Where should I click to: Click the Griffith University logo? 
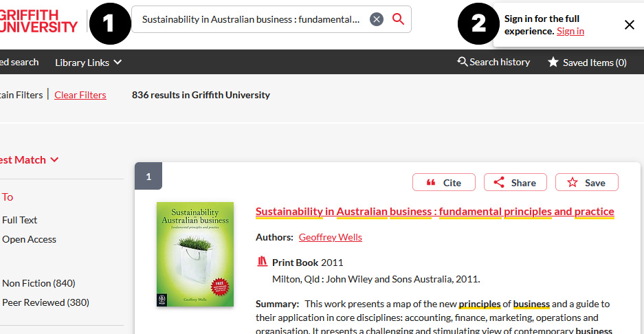[x=38, y=21]
